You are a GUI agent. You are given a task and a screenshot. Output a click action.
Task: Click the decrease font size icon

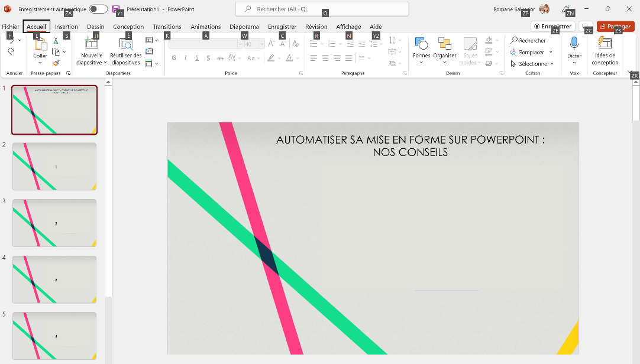[x=283, y=43]
